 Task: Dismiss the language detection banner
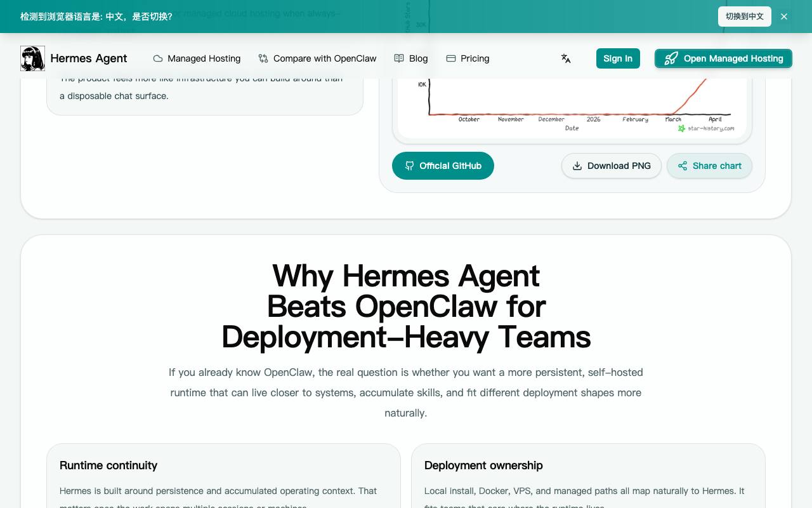coord(784,17)
